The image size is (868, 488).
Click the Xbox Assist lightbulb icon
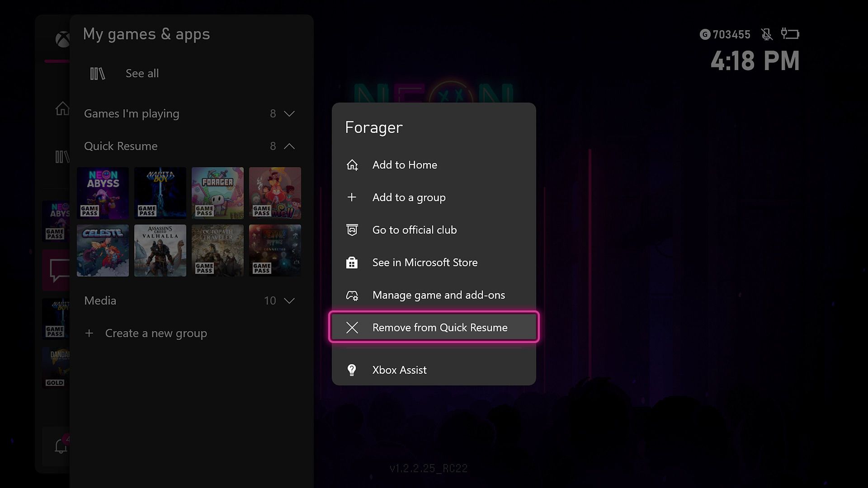tap(352, 370)
